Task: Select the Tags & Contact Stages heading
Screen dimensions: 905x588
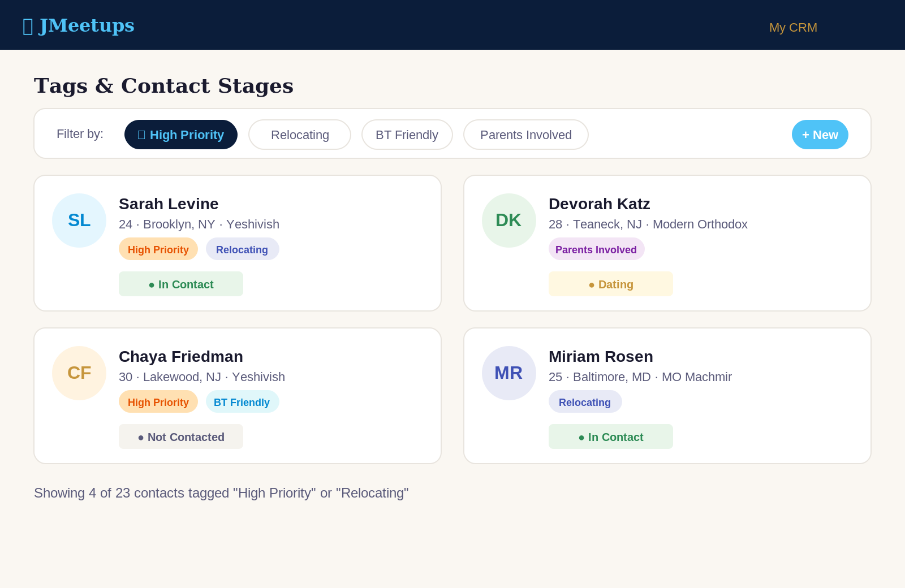Action: pos(163,86)
